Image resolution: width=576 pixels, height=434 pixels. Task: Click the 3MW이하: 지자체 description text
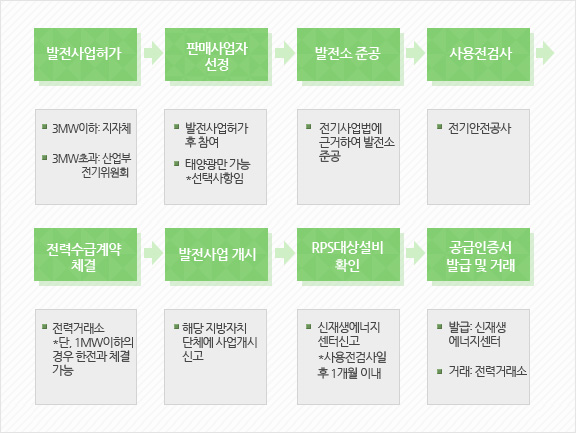91,128
